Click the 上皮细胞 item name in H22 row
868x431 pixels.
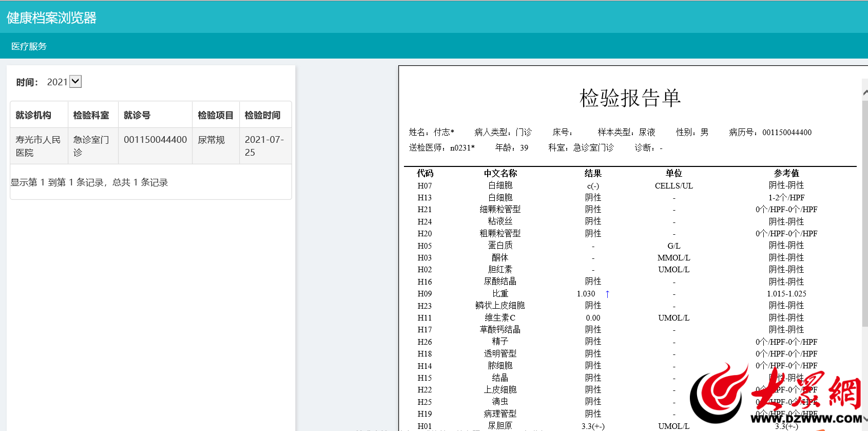tap(500, 390)
